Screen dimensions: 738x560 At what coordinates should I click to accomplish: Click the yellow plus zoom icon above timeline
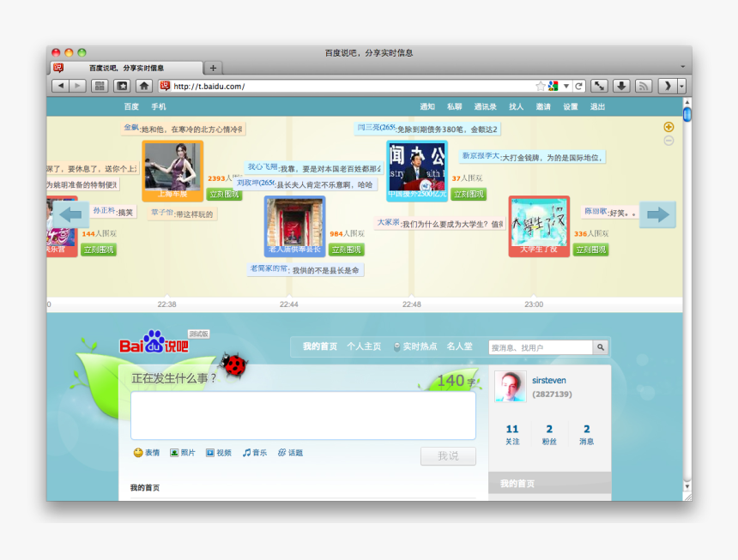[x=668, y=125]
